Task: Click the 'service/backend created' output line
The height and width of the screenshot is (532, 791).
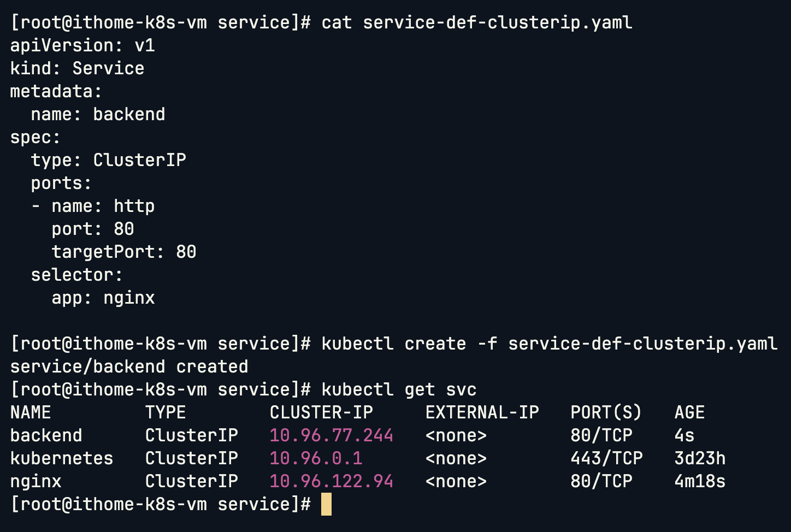Action: click(129, 367)
